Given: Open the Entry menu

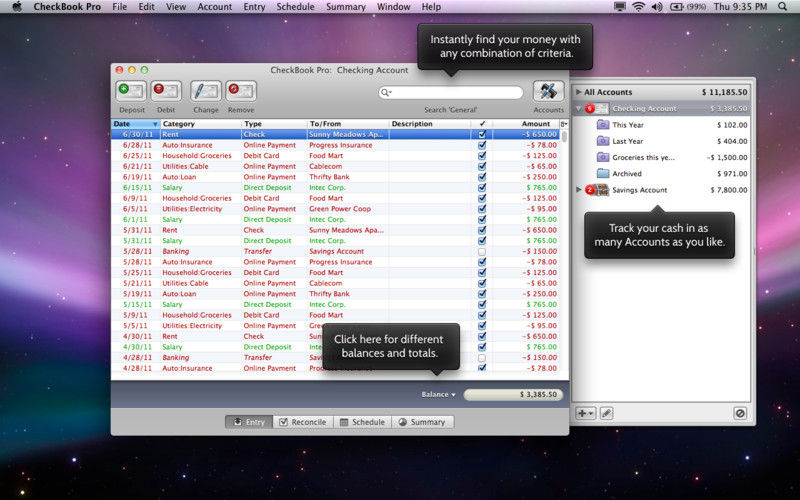Looking at the screenshot, I should tap(254, 7).
